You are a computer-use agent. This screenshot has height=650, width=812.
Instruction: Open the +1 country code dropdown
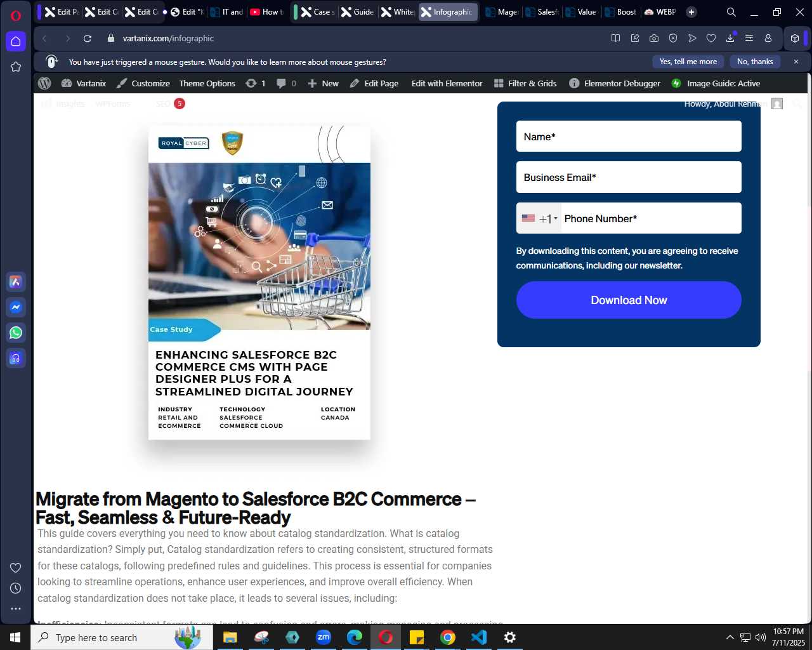pyautogui.click(x=539, y=218)
